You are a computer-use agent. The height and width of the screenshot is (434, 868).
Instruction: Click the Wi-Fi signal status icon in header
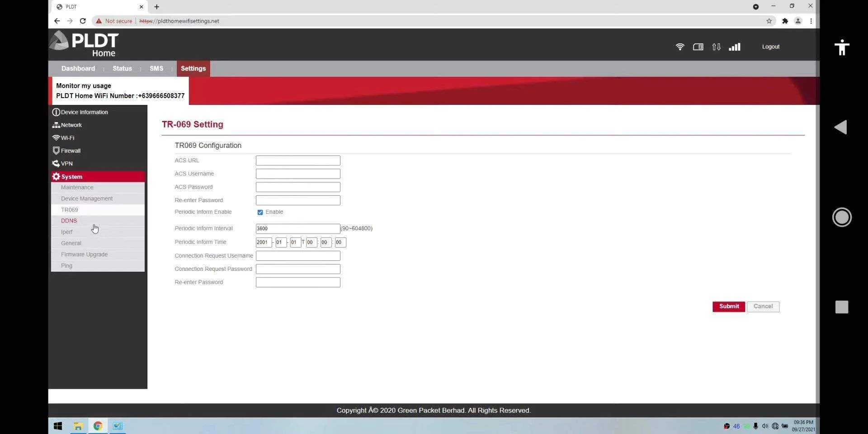pos(680,47)
